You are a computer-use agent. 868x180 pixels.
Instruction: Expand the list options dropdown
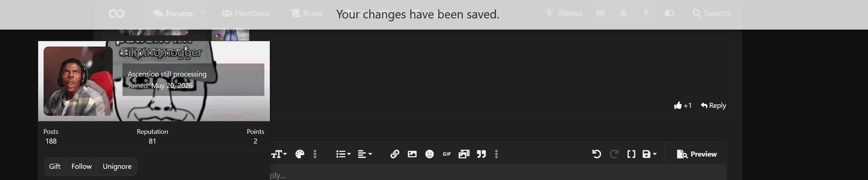click(343, 154)
